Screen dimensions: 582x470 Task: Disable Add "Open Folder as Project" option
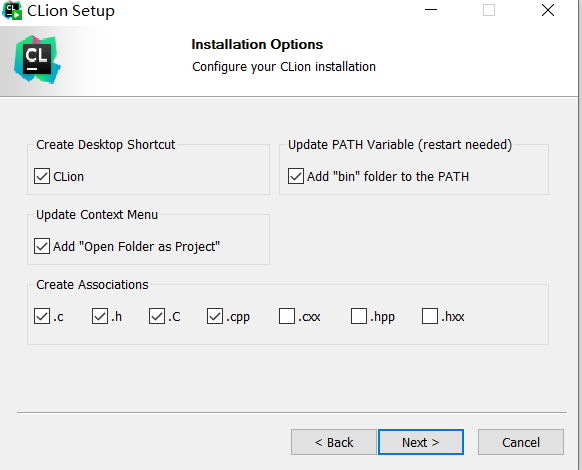[x=42, y=247]
